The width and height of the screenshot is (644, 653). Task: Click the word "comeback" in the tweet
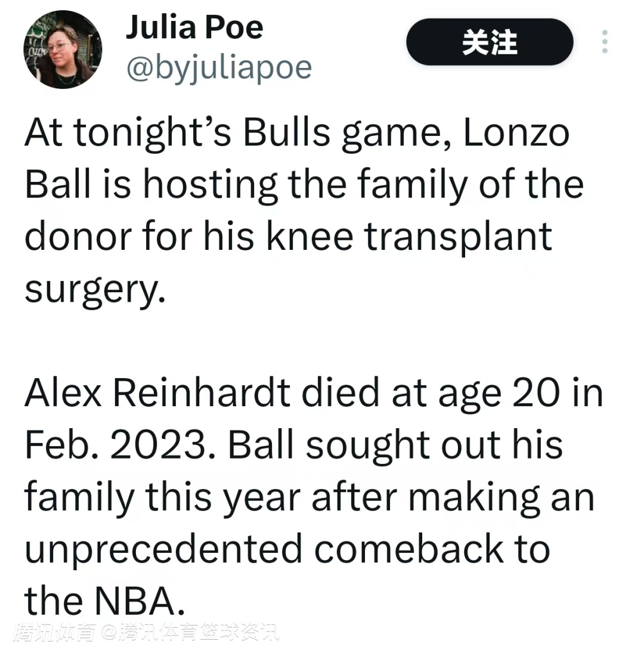(408, 549)
